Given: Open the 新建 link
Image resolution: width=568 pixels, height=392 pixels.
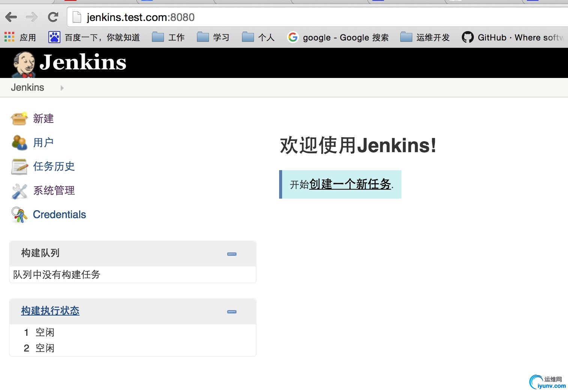Looking at the screenshot, I should tap(44, 118).
